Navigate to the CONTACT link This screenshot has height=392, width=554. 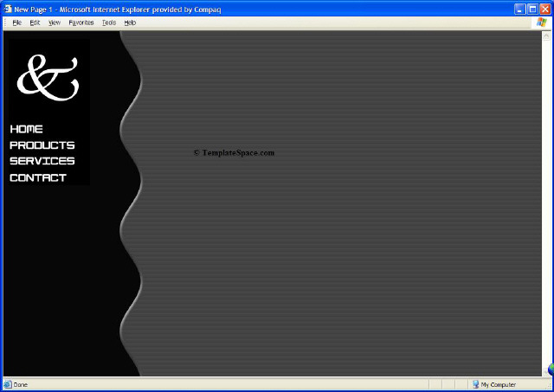[38, 177]
